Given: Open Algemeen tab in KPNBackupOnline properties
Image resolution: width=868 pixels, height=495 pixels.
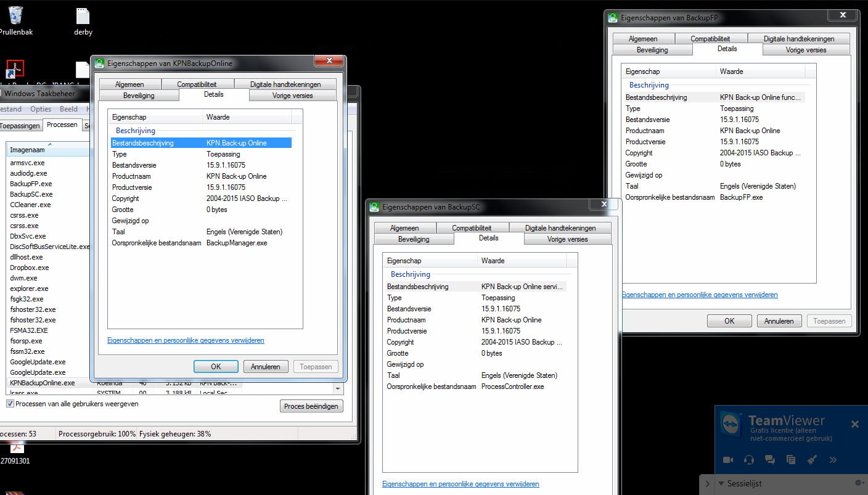Looking at the screenshot, I should [x=129, y=84].
